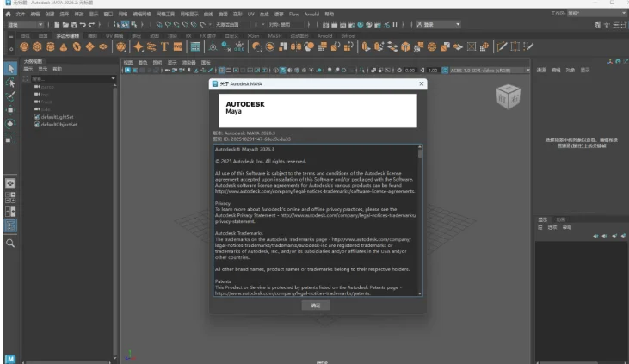Create a polygon torus from the shelf
Screen dimensions: 629x364
[x=77, y=47]
